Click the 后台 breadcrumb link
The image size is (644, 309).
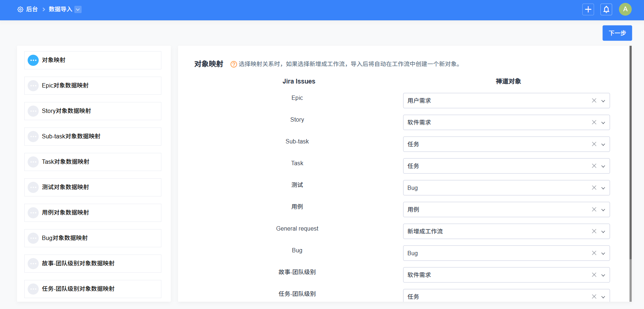pyautogui.click(x=32, y=9)
